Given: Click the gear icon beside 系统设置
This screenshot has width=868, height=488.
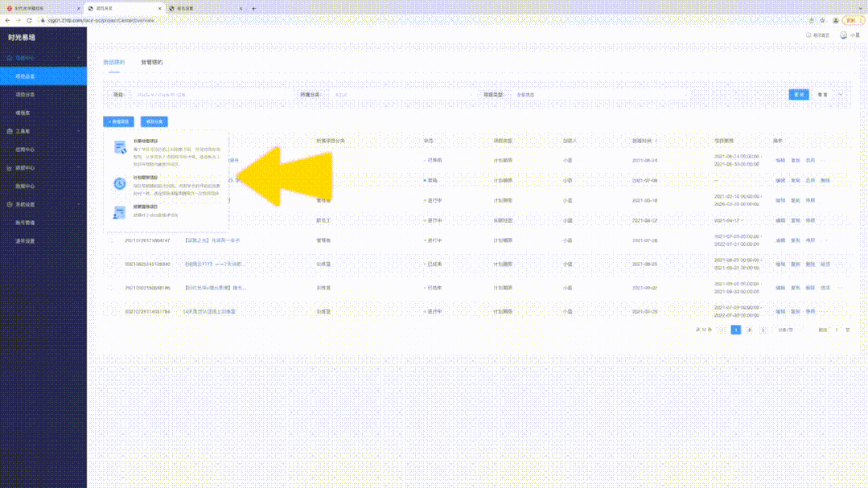Looking at the screenshot, I should pyautogui.click(x=10, y=204).
